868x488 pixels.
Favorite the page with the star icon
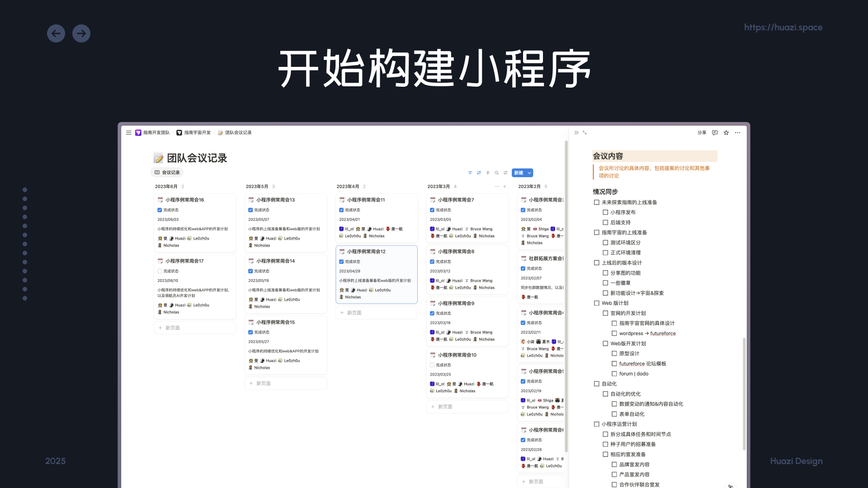(726, 132)
